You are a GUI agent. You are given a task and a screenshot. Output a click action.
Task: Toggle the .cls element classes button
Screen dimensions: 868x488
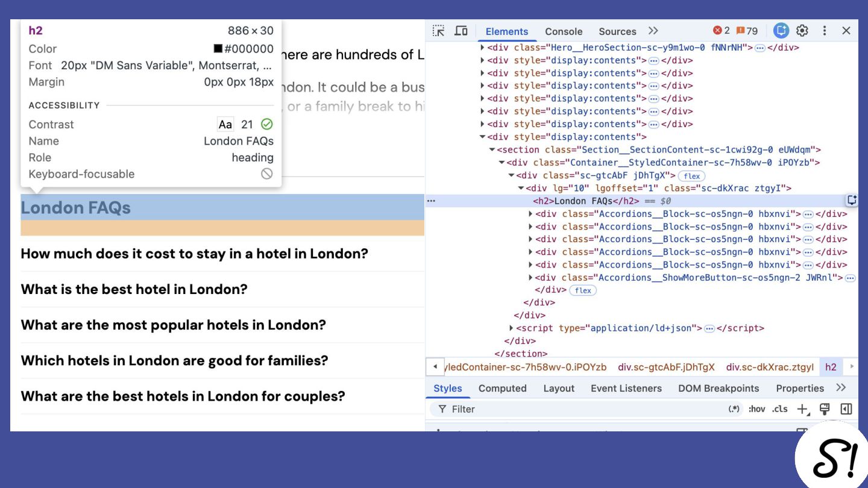coord(780,409)
